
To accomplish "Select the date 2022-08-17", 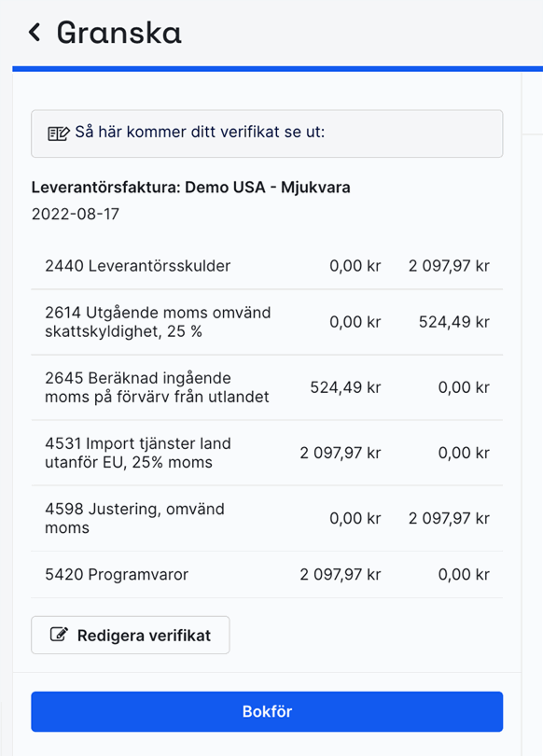I will tap(71, 214).
